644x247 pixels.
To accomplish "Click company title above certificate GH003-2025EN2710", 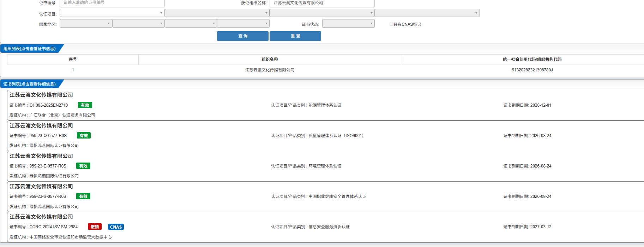I will pyautogui.click(x=41, y=95).
